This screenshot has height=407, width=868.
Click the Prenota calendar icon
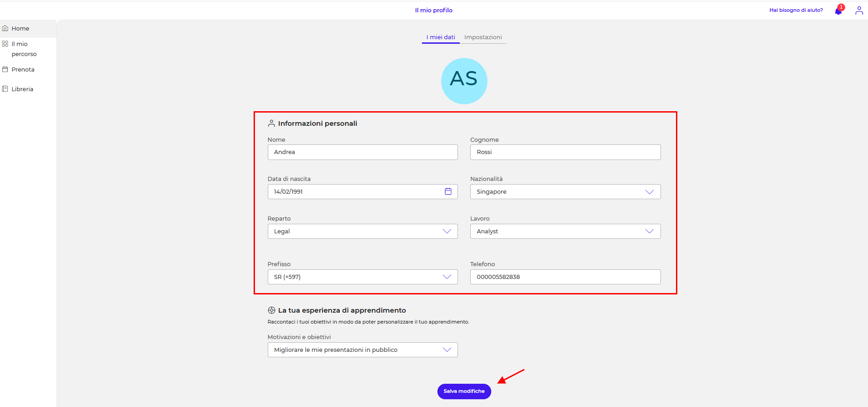pos(5,69)
